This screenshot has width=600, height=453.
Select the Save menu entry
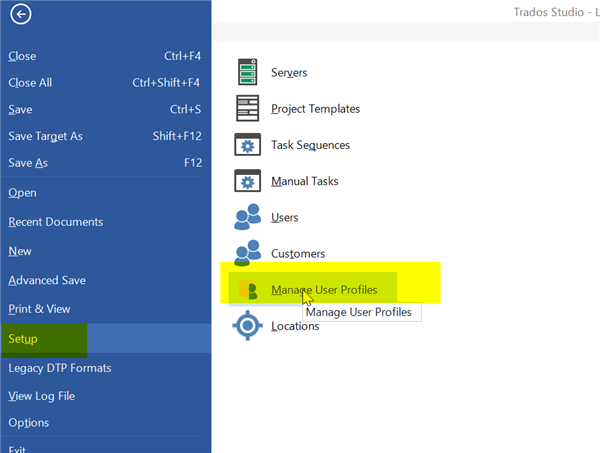click(x=106, y=109)
